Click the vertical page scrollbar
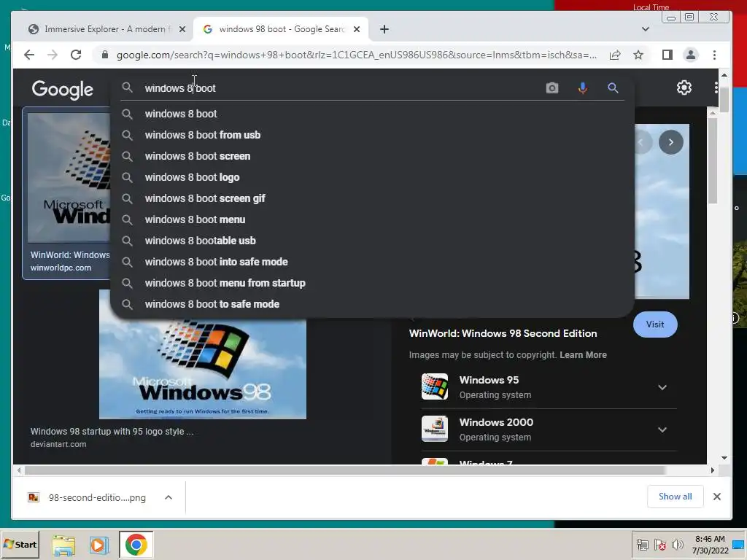 coord(724,100)
